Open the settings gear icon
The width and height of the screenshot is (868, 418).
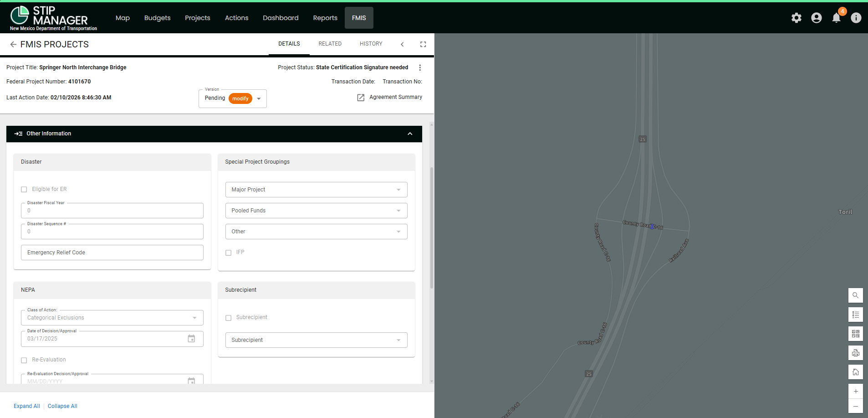[x=796, y=18]
